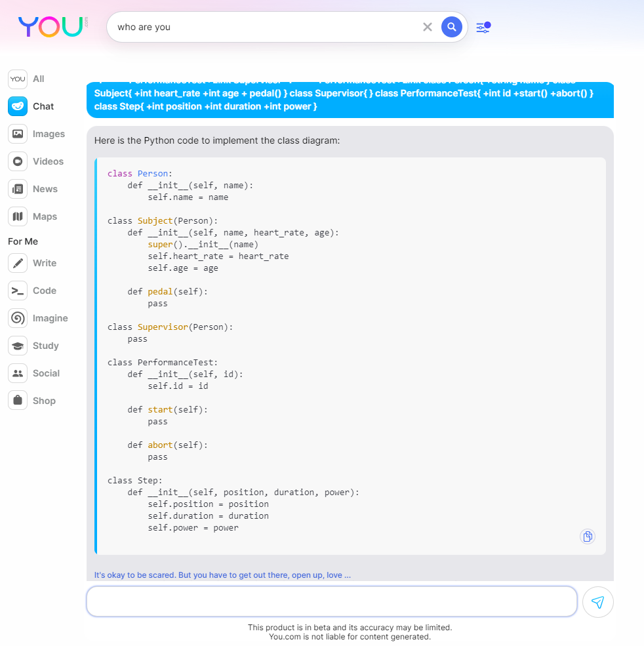
Task: Click the suggested "It's okay to be scared" link
Action: (x=222, y=575)
